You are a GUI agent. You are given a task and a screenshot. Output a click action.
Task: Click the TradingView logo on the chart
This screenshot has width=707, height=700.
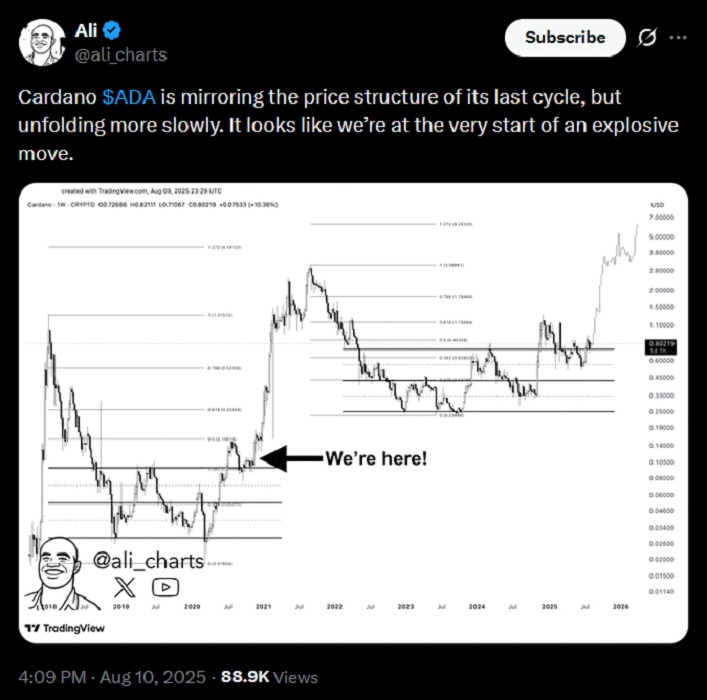(67, 628)
